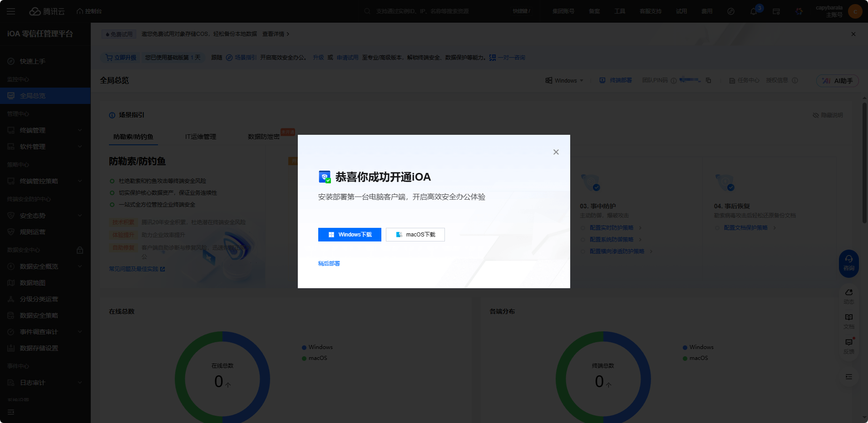Select 全局总览 in sidebar
The height and width of the screenshot is (423, 868).
pos(45,96)
